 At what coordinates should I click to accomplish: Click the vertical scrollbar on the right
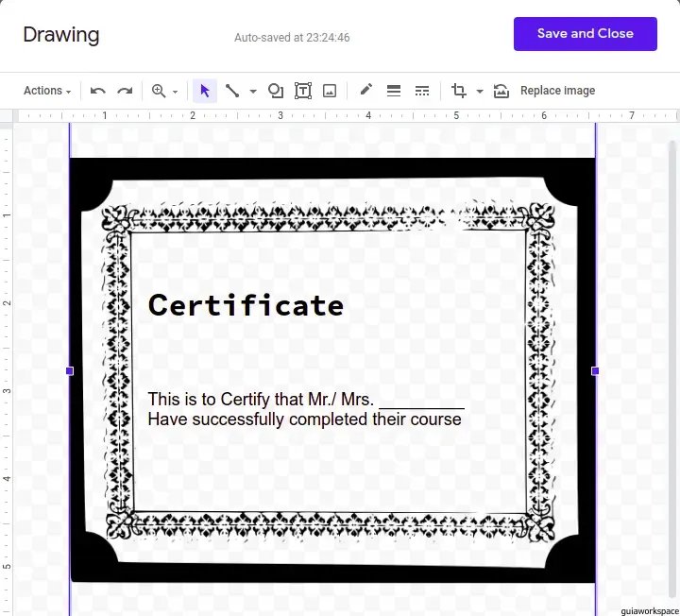coord(673,368)
